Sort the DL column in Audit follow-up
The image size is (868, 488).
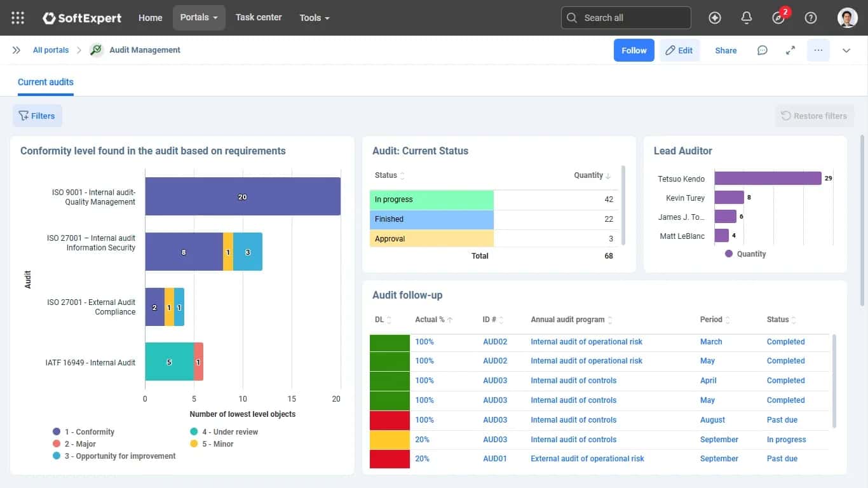click(389, 320)
